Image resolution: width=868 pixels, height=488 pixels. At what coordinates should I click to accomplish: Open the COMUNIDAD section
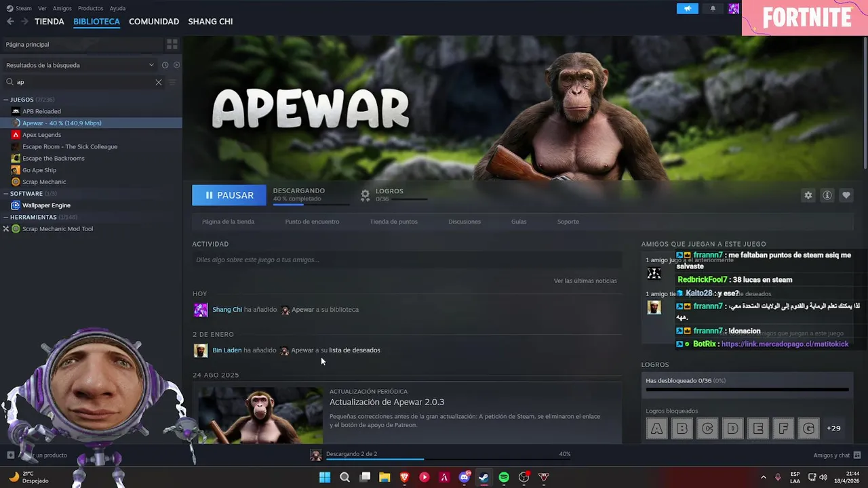(154, 22)
